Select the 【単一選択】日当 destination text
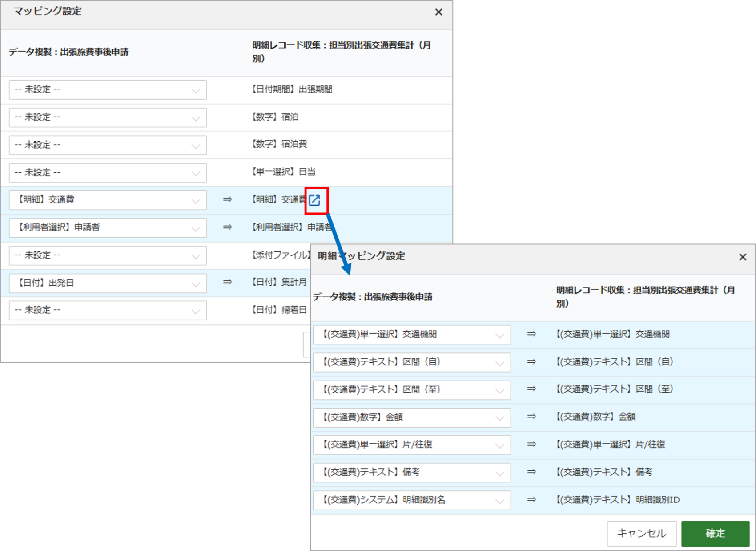 (284, 172)
